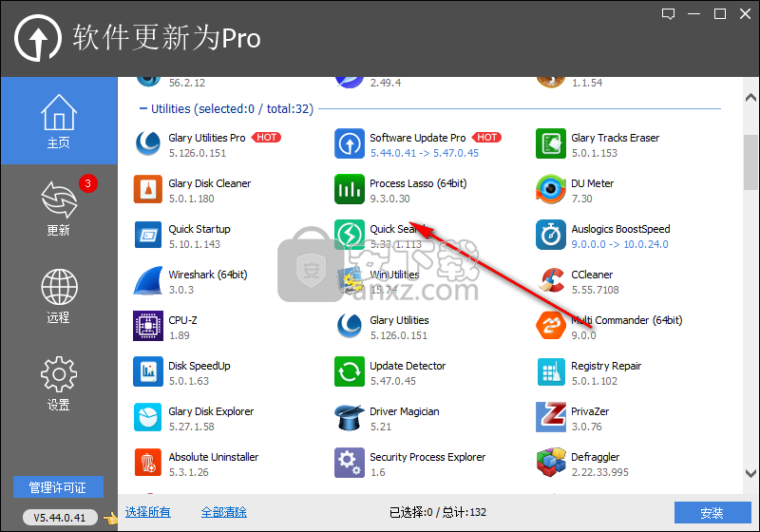This screenshot has width=760, height=532.
Task: Select the CPU-Z icon
Action: click(148, 326)
